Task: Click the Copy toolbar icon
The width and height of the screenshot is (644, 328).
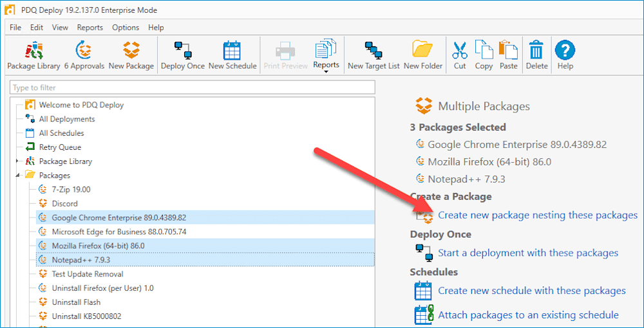Action: pos(484,50)
